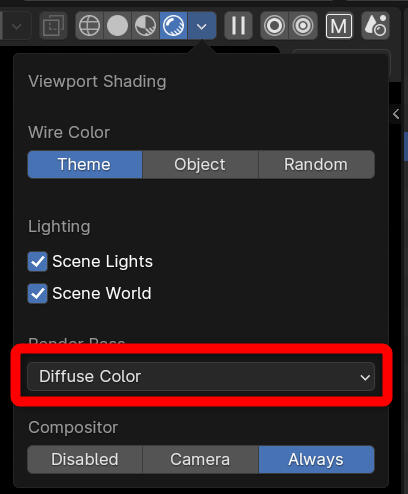Screen dimensions: 408x494
Task: Click the second concentric circle icon
Action: pyautogui.click(x=303, y=26)
